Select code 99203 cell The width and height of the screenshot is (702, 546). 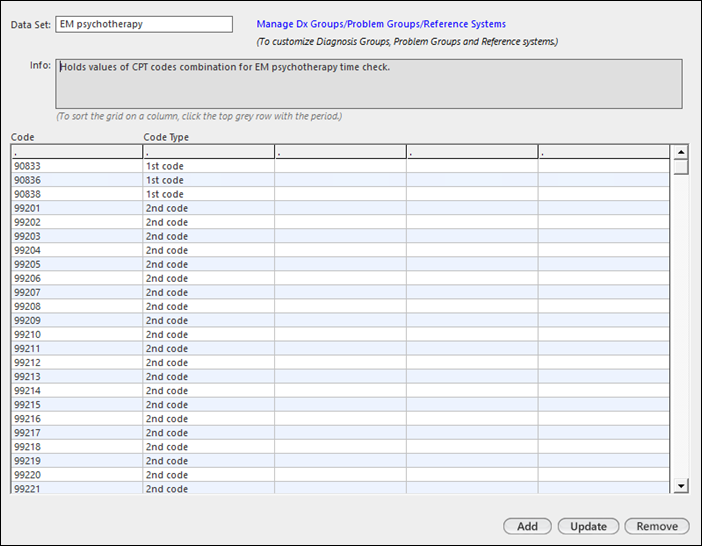pyautogui.click(x=77, y=236)
